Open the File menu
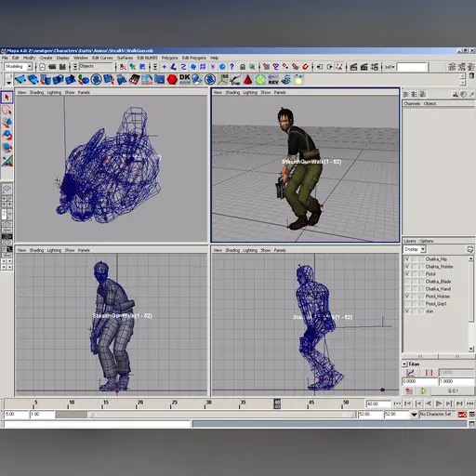476x476 pixels. click(5, 58)
